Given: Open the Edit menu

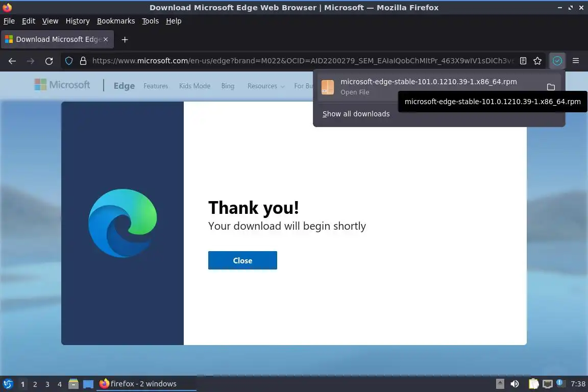Looking at the screenshot, I should click(29, 21).
